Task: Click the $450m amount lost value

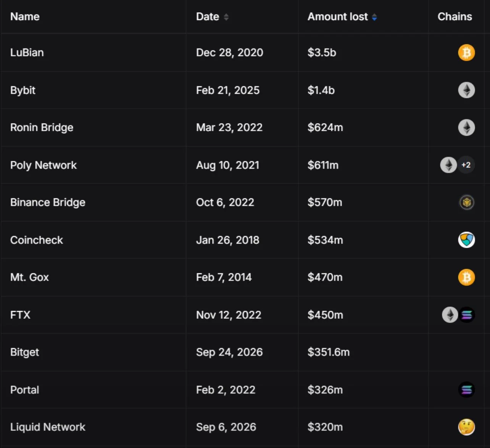Action: click(x=326, y=315)
